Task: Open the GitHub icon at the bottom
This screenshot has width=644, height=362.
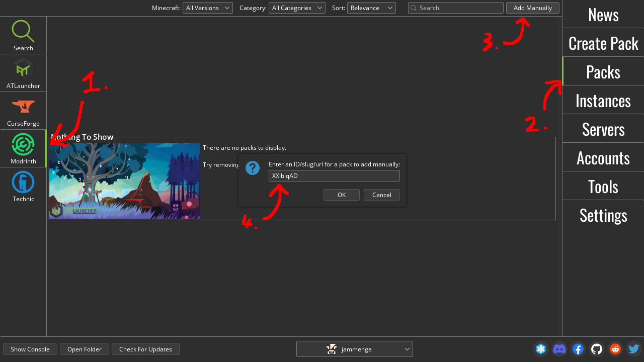Action: tap(596, 348)
